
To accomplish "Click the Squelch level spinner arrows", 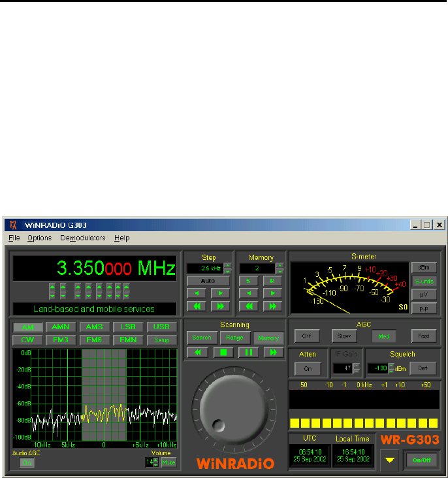I will (391, 368).
